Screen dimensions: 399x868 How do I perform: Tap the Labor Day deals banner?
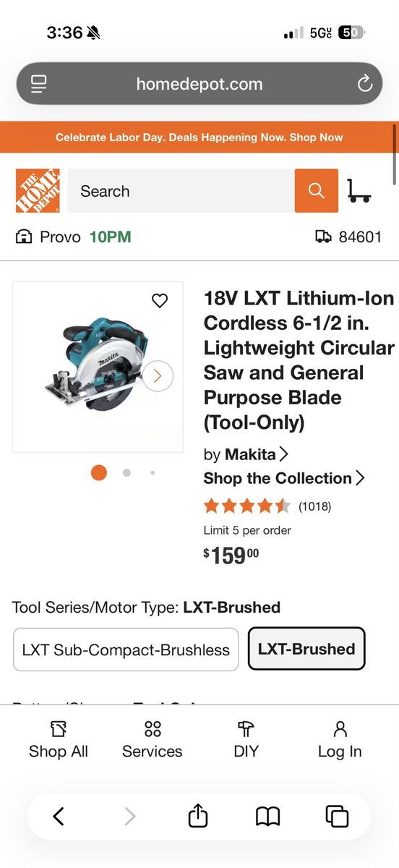point(199,137)
